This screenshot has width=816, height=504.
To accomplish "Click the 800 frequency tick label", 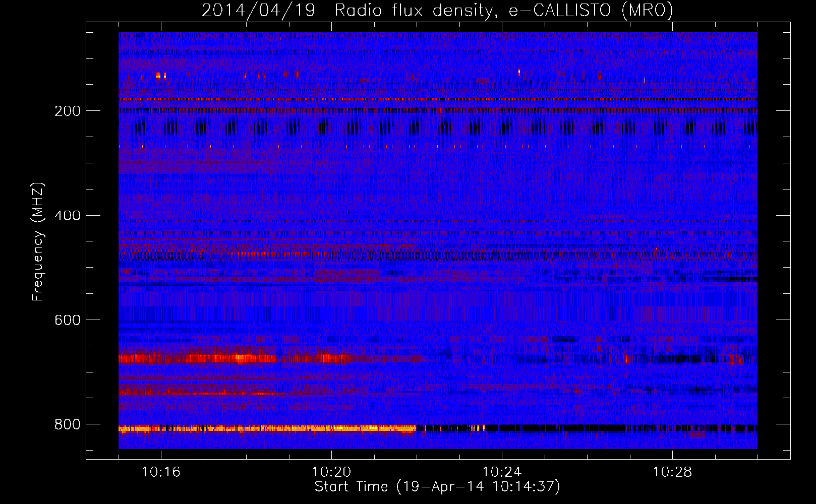I will pos(68,424).
